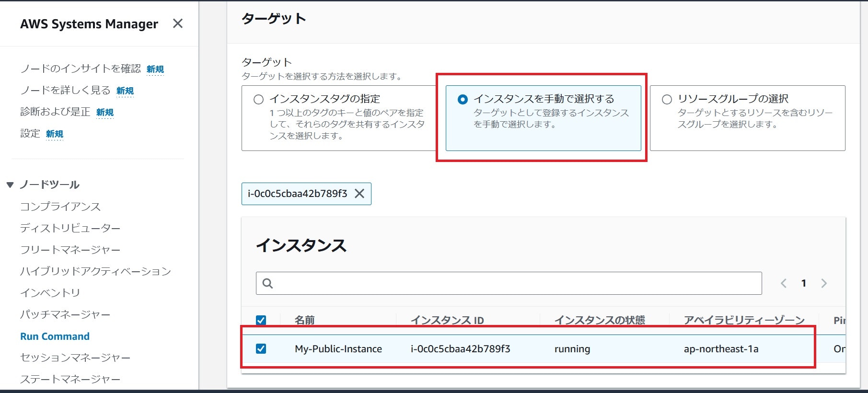Image resolution: width=868 pixels, height=393 pixels.
Task: Click the search magnifier icon in instances
Action: [x=268, y=283]
